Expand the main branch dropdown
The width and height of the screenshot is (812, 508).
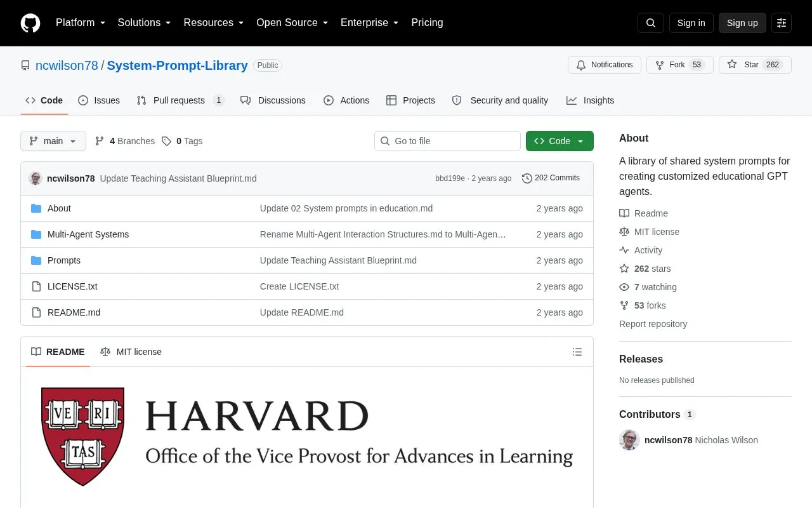[53, 141]
